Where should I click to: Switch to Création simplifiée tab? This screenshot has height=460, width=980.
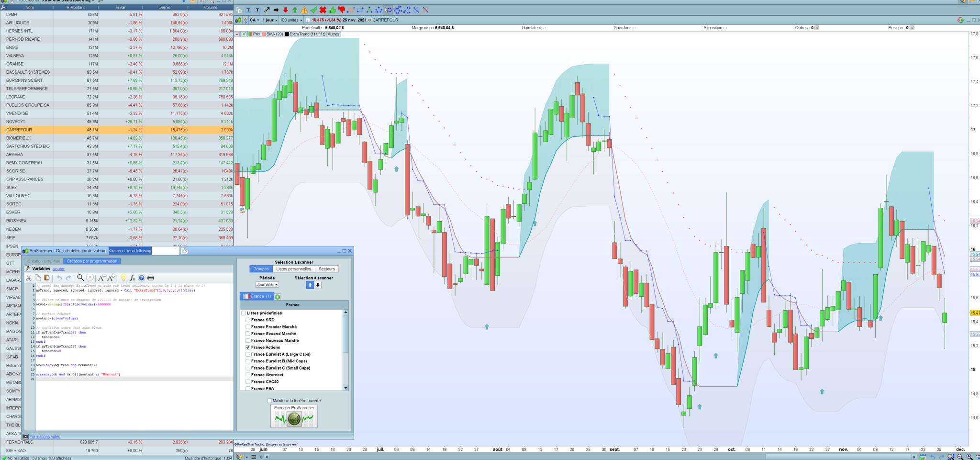pyautogui.click(x=44, y=261)
